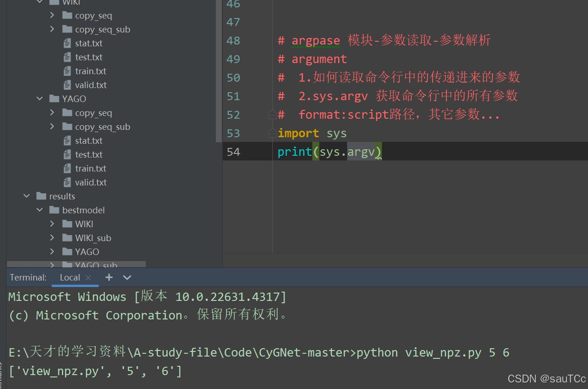
Task: Click folder icon of WIKI inside bestmodel
Action: click(67, 224)
